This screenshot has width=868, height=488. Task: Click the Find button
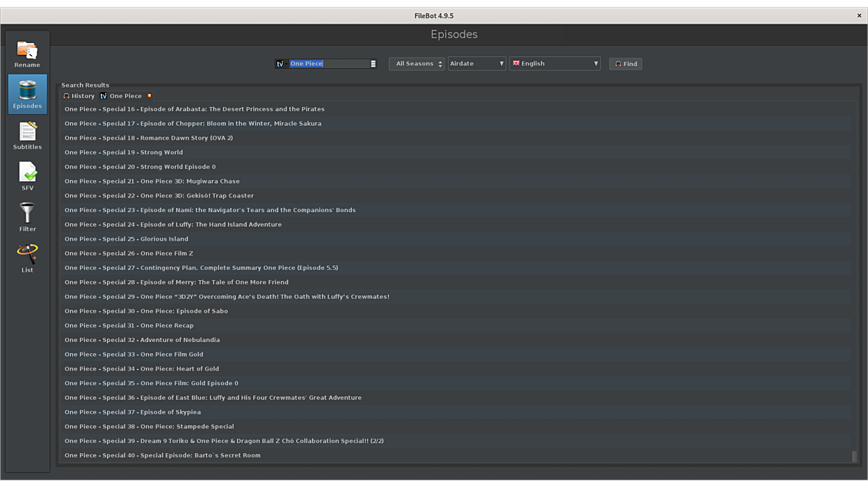coord(625,63)
